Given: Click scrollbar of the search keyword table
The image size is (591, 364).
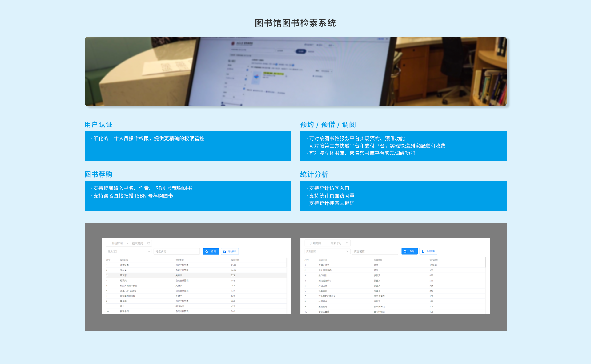Looking at the screenshot, I should 287,262.
